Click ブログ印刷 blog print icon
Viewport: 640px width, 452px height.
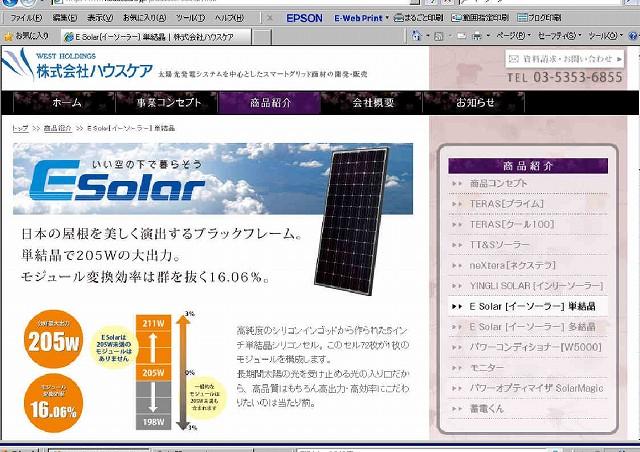tap(539, 18)
